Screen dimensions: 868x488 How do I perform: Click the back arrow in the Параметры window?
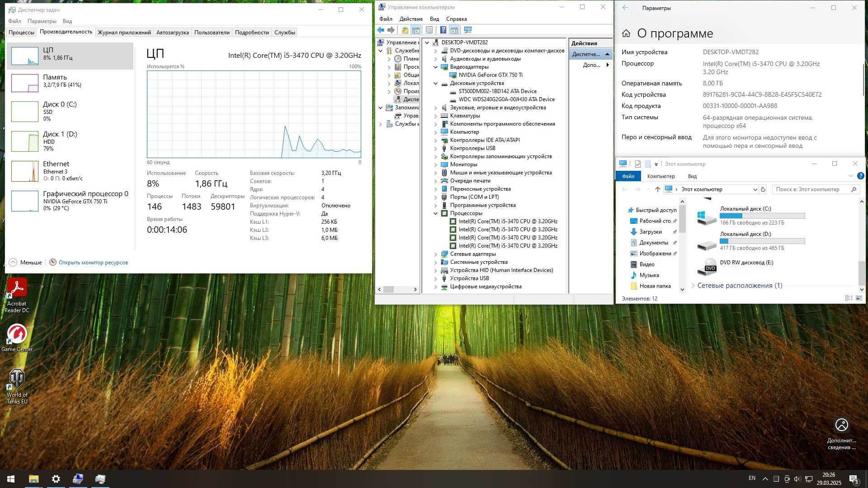625,8
